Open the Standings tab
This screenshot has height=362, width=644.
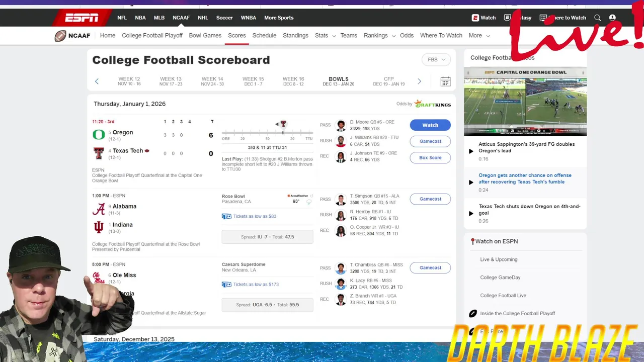(295, 36)
